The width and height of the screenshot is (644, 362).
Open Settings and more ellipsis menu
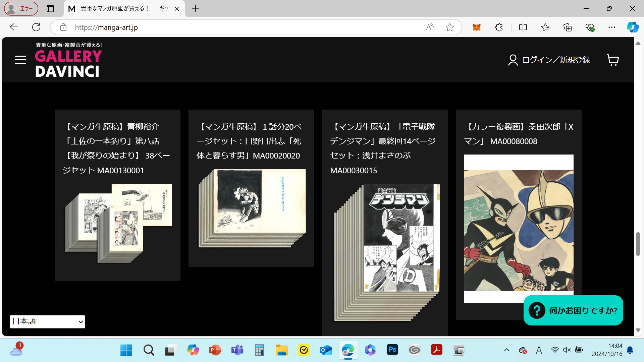coord(612,27)
